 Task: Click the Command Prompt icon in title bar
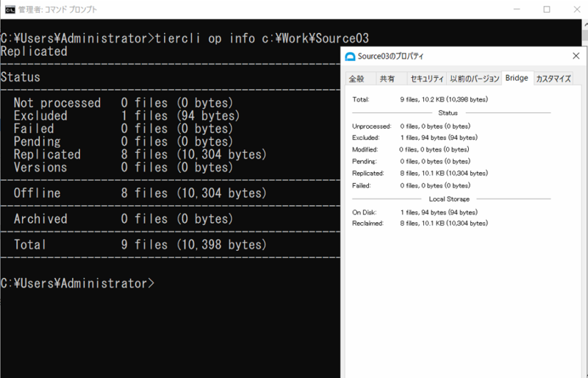pos(9,10)
